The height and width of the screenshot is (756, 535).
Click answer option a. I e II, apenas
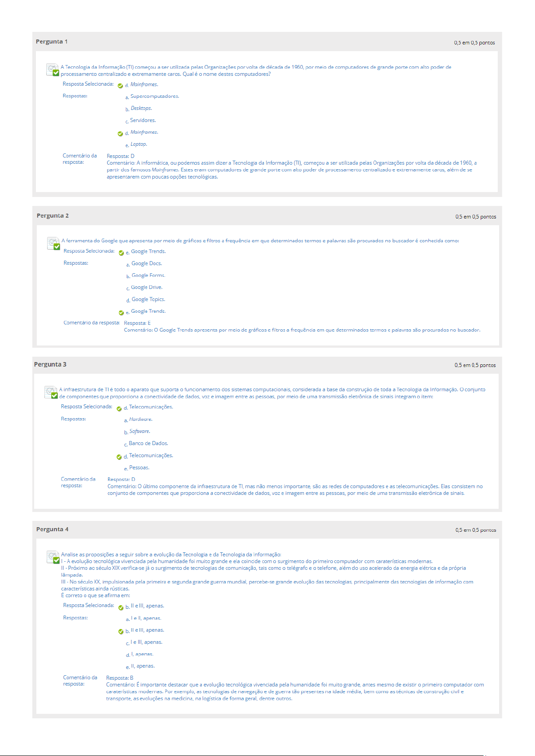coord(144,618)
